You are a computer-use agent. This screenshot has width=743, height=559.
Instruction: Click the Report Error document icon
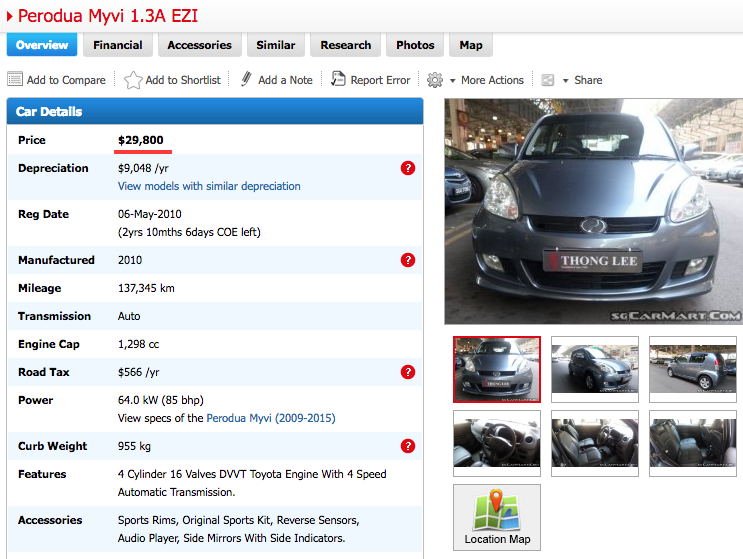tap(338, 79)
